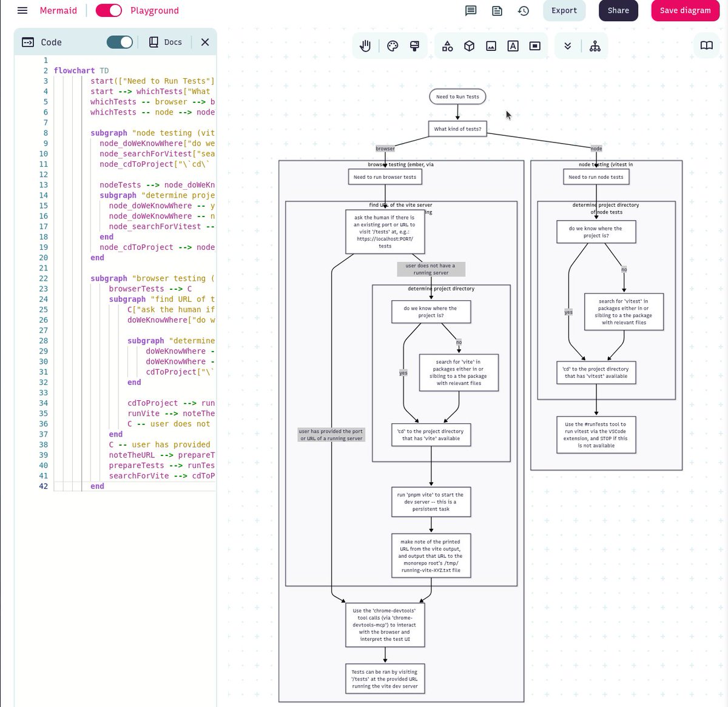Click code line 8 subgraph 'node testing'
Screen dimensions: 728x707
click(152, 133)
